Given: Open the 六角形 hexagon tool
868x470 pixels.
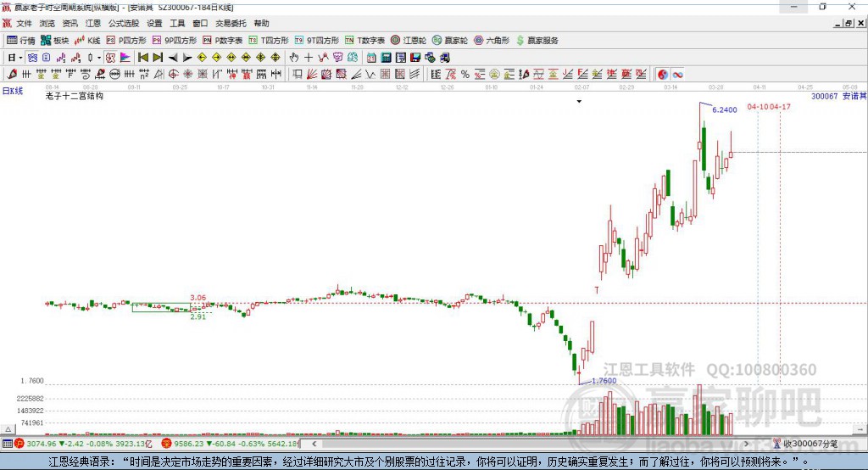Looking at the screenshot, I should [492, 41].
